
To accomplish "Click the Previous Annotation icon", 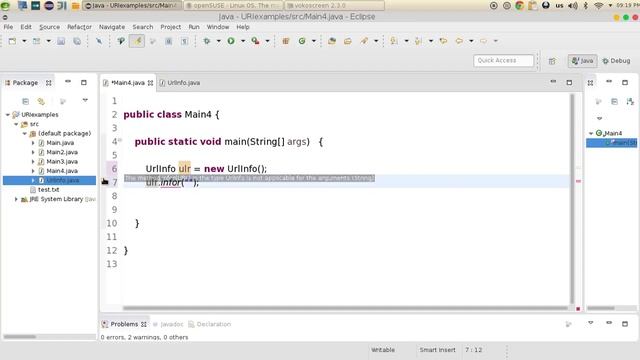I will point(418,41).
